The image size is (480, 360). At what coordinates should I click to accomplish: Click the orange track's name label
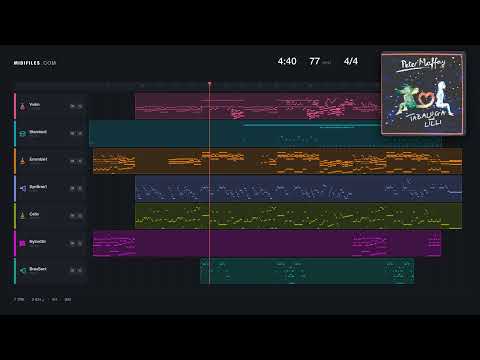(38, 159)
